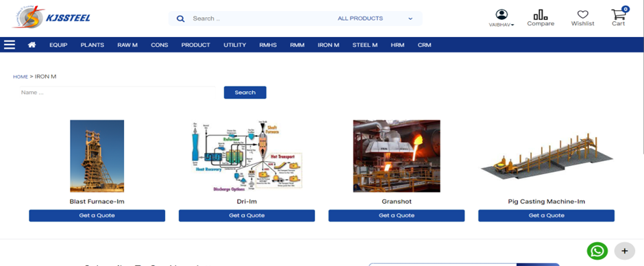
Task: Open the Compare bar-chart icon
Action: point(541,14)
